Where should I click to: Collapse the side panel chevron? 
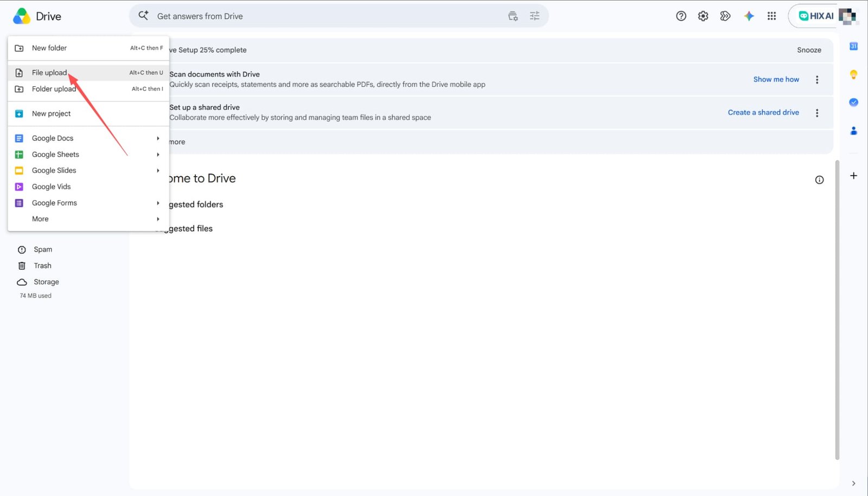click(x=853, y=484)
